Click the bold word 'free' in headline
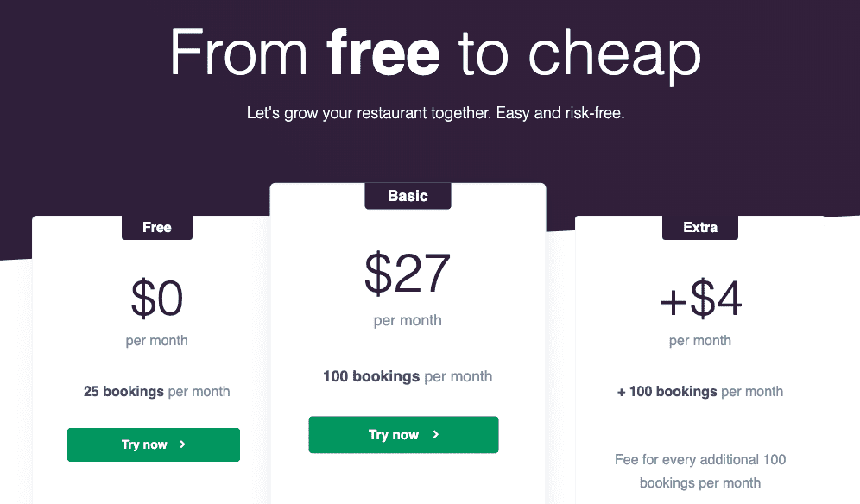Viewport: 860px width, 504px height. [383, 53]
